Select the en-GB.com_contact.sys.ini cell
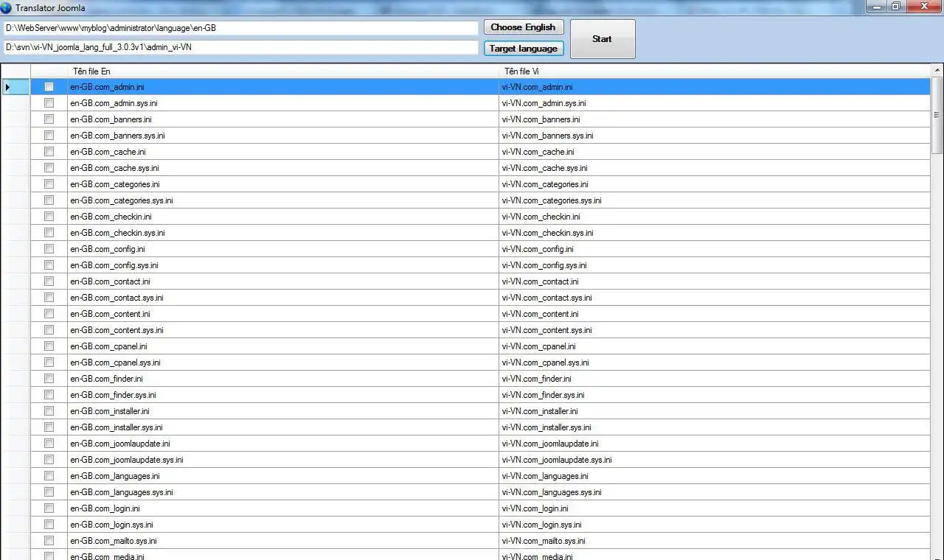Screen dimensions: 944x560 tap(283, 298)
